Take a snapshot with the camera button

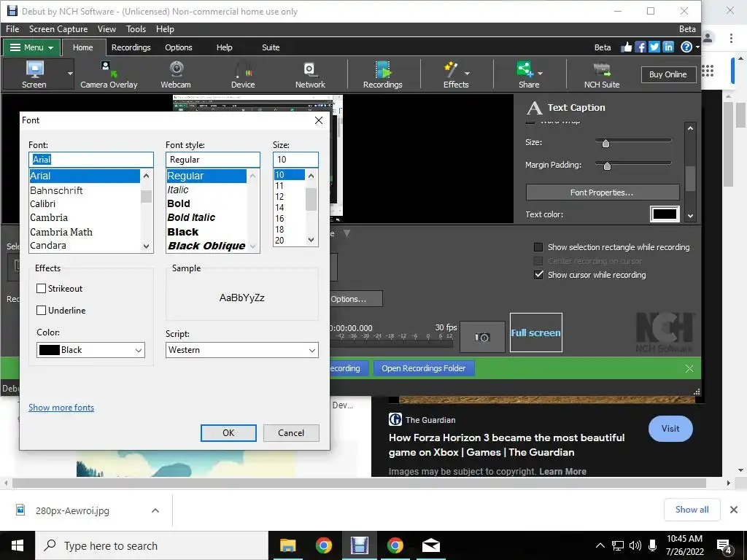pyautogui.click(x=482, y=337)
